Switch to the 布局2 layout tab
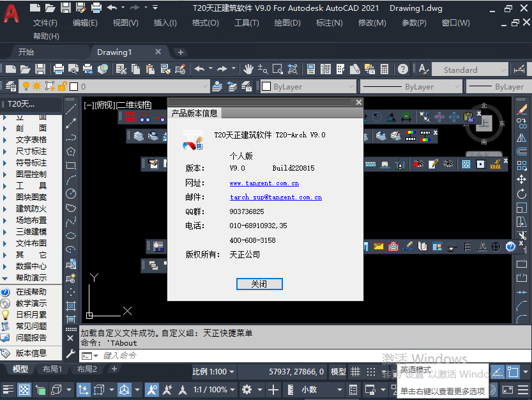Image resolution: width=532 pixels, height=400 pixels. point(87,369)
